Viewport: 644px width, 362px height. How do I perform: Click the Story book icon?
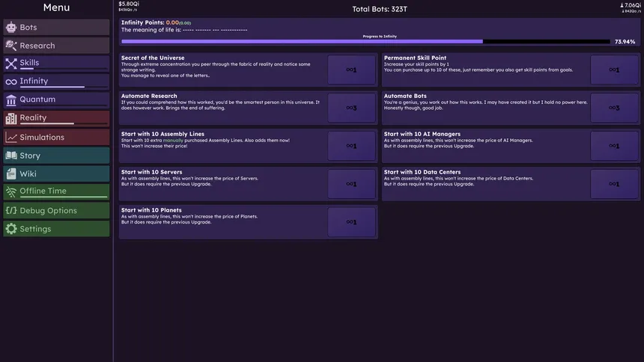[11, 156]
